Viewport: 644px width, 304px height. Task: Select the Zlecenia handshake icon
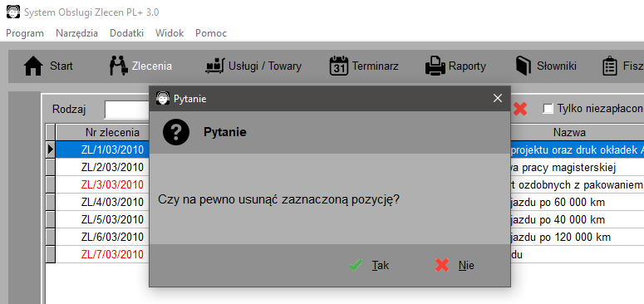click(x=119, y=66)
